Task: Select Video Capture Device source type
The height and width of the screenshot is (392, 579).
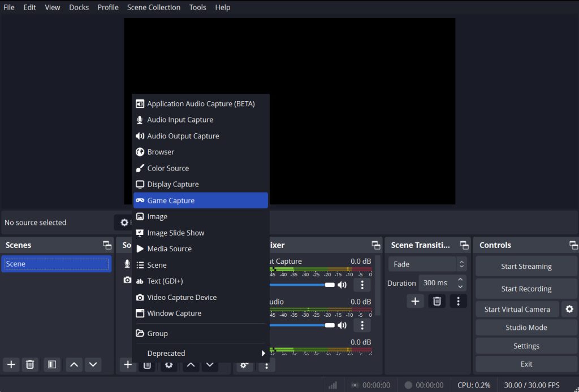Action: tap(201, 297)
